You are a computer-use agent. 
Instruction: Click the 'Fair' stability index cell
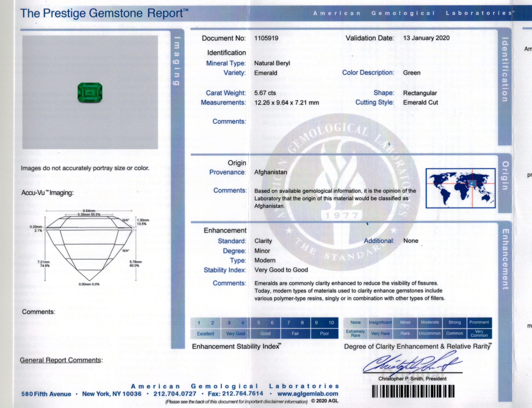pos(295,334)
